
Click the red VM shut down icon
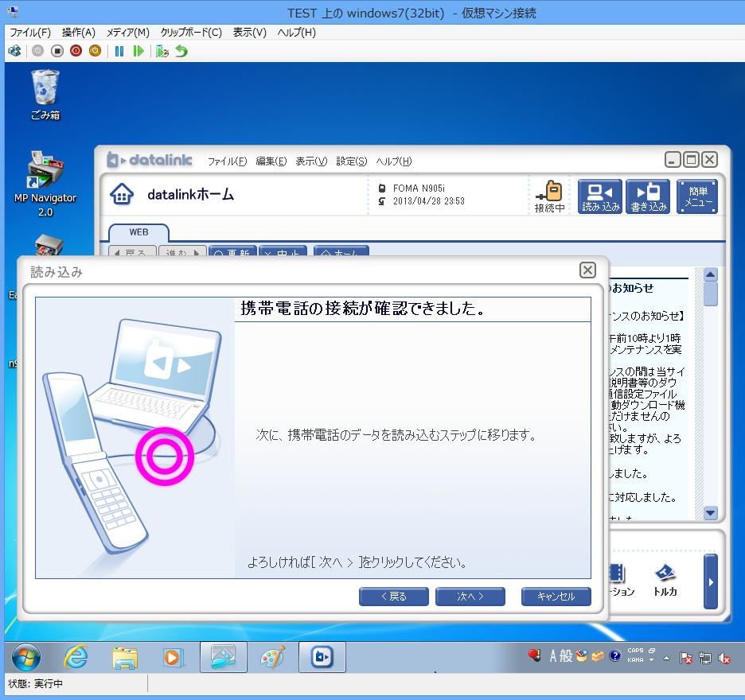76,51
